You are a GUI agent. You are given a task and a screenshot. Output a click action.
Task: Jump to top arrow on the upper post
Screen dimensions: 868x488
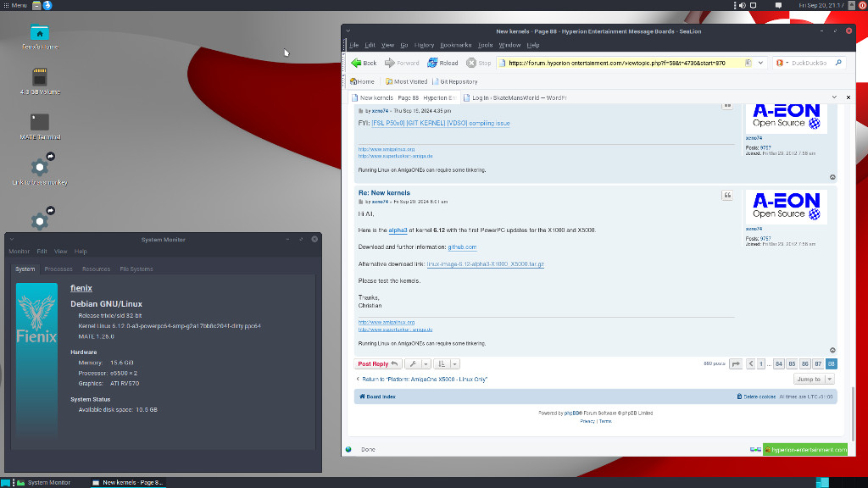pos(832,177)
